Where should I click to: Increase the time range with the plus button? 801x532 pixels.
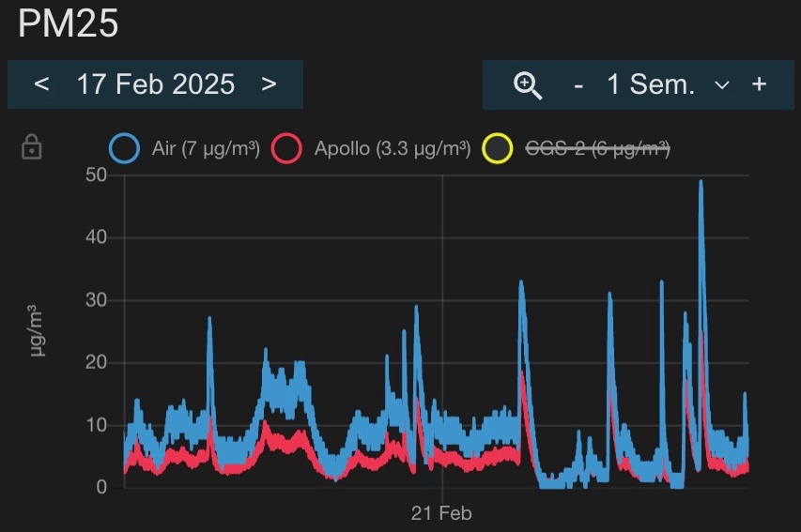759,84
